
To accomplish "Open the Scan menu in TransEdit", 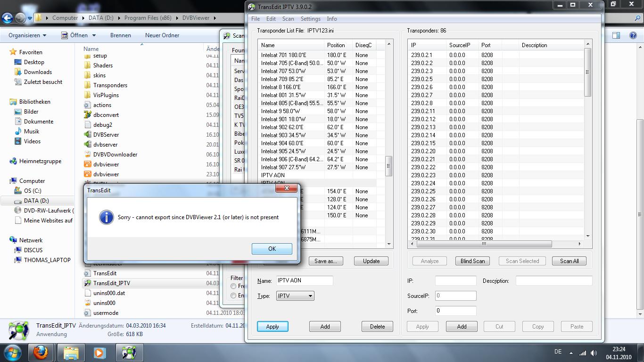I will tap(288, 19).
